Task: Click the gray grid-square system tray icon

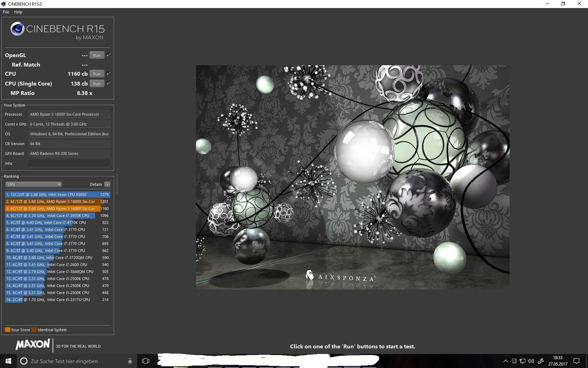Action: coord(514,361)
